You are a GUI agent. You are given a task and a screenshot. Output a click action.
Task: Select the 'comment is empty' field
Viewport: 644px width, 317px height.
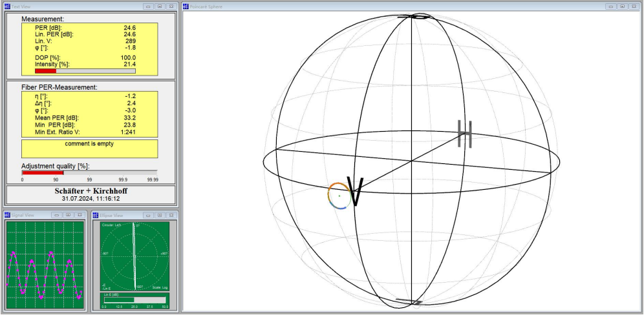click(x=89, y=148)
